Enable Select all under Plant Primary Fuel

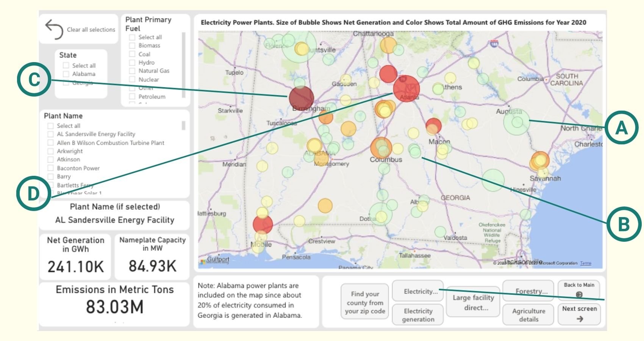132,37
